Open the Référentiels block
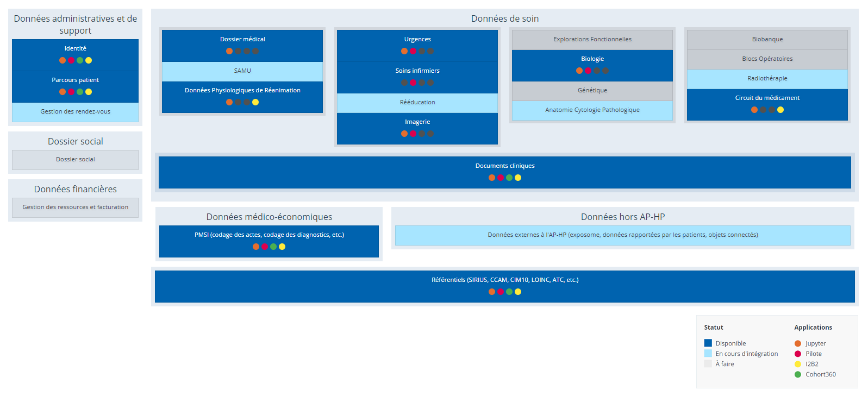This screenshot has width=868, height=396. click(504, 280)
